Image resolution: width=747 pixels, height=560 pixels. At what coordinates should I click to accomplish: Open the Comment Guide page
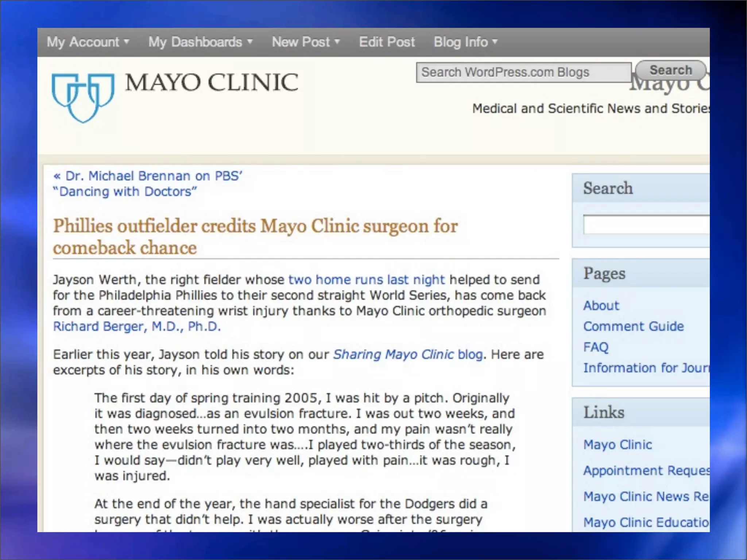633,326
